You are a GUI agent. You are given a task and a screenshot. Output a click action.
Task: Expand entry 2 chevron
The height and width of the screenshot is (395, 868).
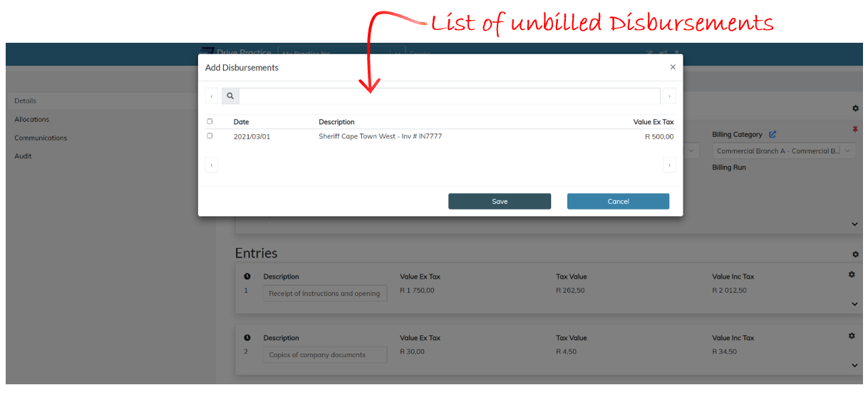pyautogui.click(x=855, y=365)
